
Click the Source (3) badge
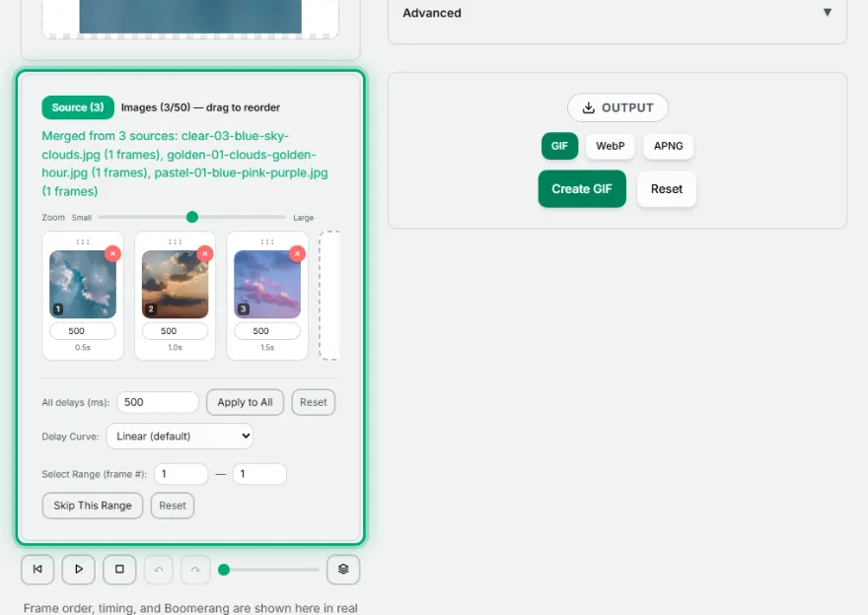click(78, 107)
